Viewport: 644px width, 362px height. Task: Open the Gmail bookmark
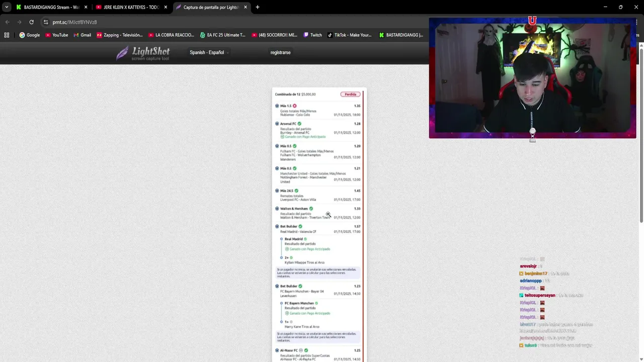[x=82, y=35]
